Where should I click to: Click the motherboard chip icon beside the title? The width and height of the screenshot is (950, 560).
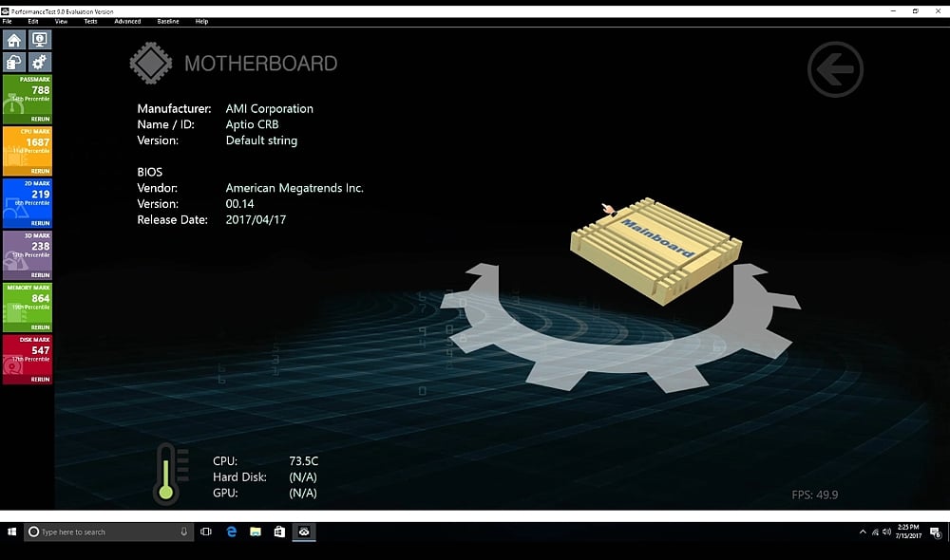click(x=151, y=63)
